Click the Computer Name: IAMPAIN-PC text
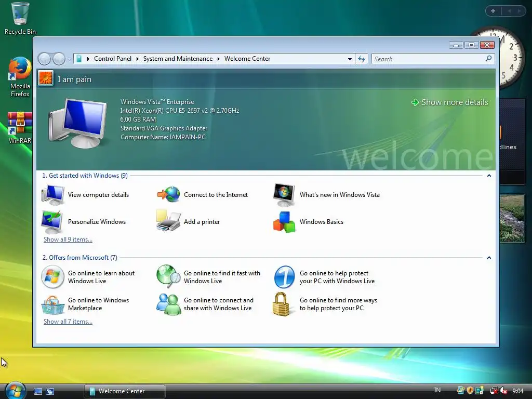Image resolution: width=532 pixels, height=399 pixels. click(x=163, y=137)
